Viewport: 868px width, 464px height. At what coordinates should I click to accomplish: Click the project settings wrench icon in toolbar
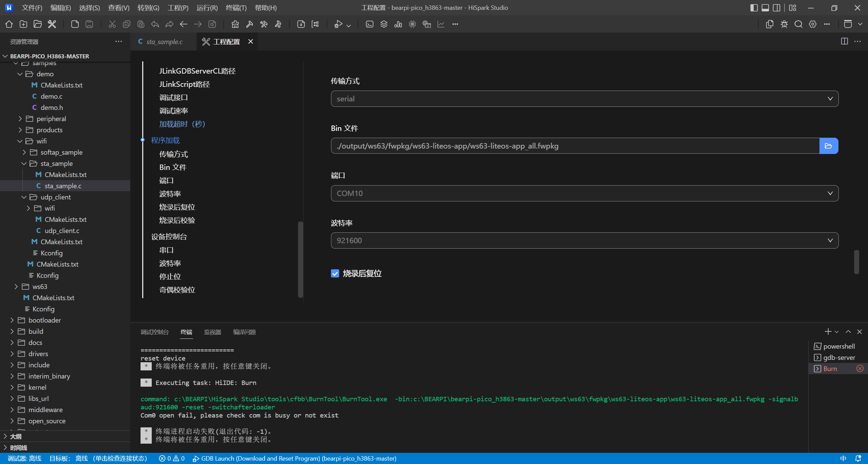[x=52, y=24]
